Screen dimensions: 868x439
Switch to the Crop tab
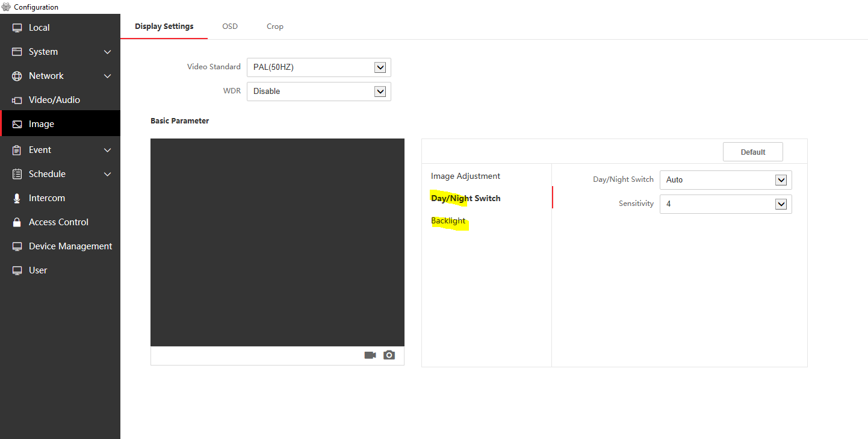tap(275, 26)
